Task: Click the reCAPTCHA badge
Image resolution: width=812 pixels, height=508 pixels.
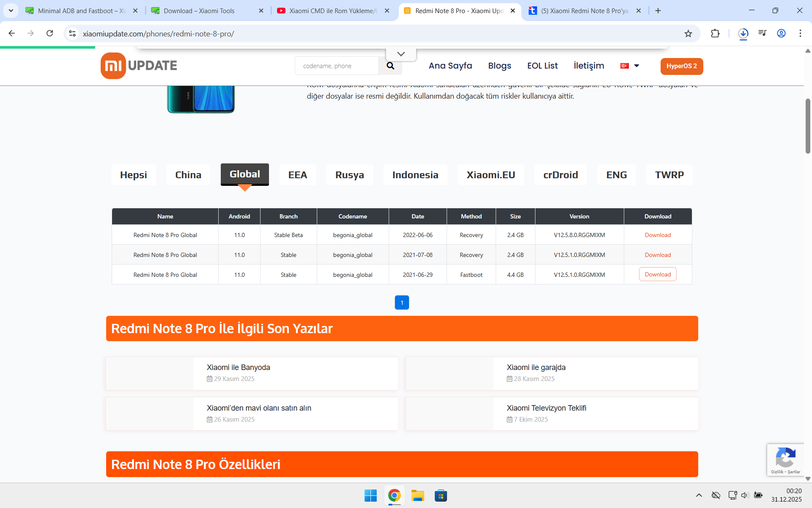Action: 785,460
